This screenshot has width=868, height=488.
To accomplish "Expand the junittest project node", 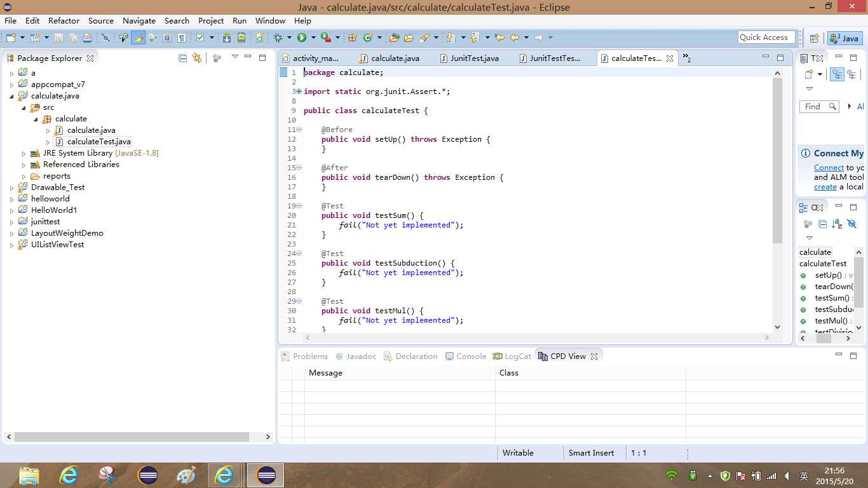I will (11, 222).
